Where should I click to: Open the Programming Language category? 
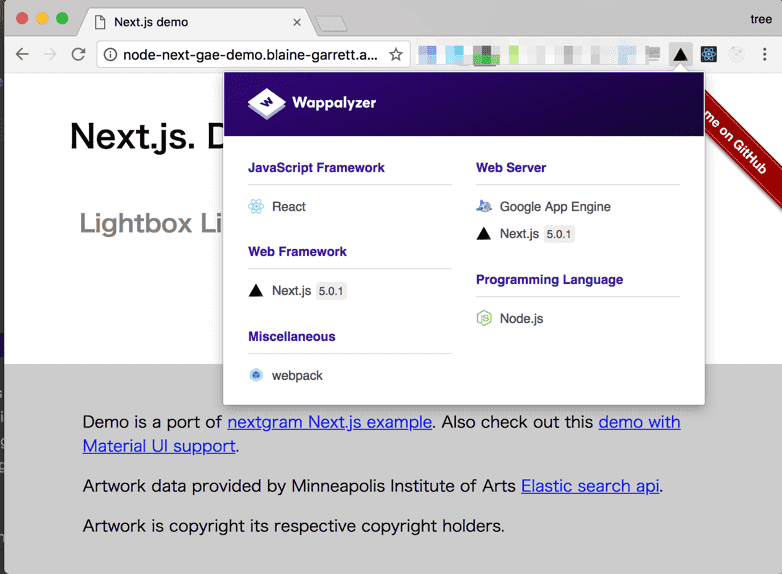tap(549, 279)
